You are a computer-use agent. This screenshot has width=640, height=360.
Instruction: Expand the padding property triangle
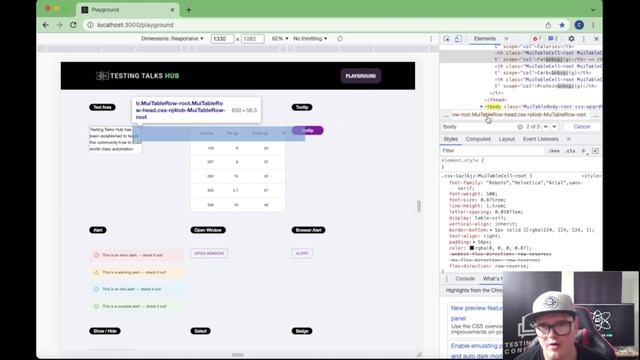(x=474, y=242)
